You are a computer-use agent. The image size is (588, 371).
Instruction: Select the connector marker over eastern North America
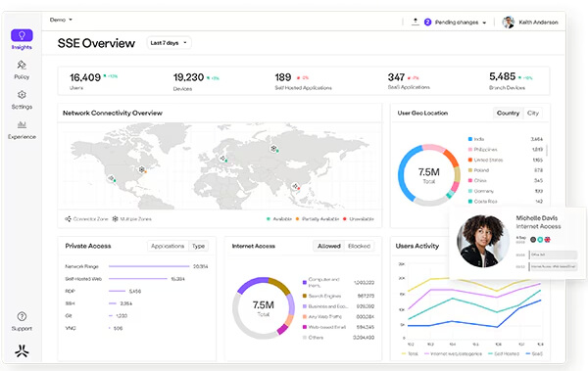(x=142, y=169)
